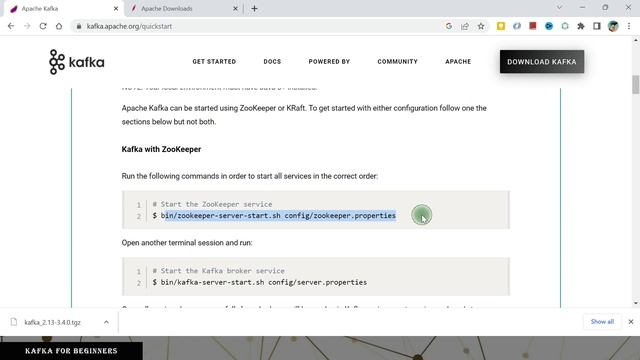Open the yellow extension icon
The image size is (640, 360).
501,26
